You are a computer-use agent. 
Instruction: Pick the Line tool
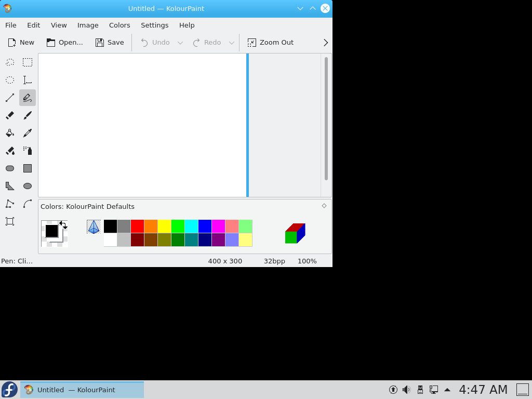pyautogui.click(x=10, y=98)
